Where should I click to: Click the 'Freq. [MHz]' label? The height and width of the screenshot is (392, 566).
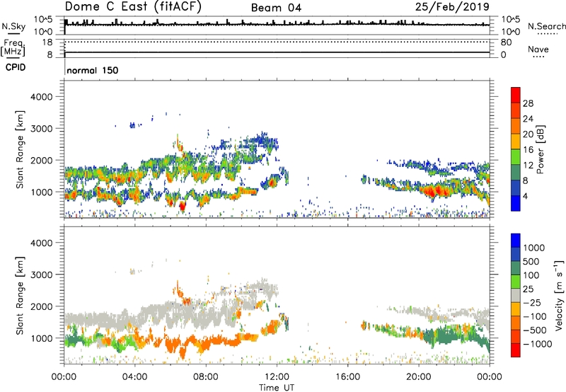click(x=13, y=48)
